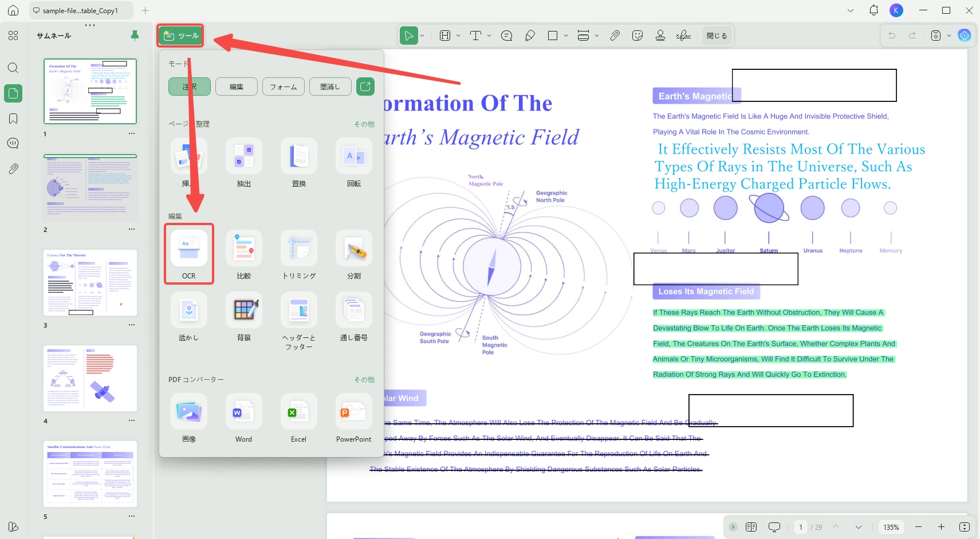This screenshot has width=980, height=539.
Task: Select the cursor selection tool in toolbar
Action: [408, 36]
